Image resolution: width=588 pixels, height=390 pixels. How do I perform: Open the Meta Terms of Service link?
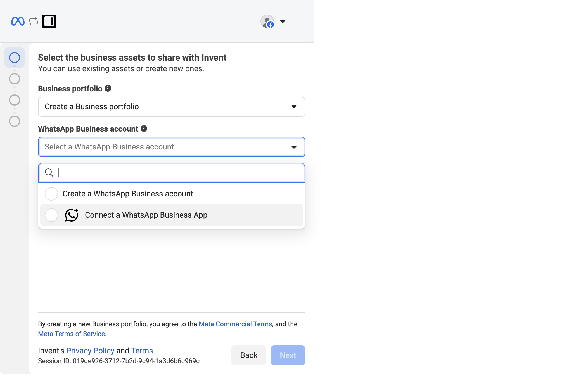72,334
